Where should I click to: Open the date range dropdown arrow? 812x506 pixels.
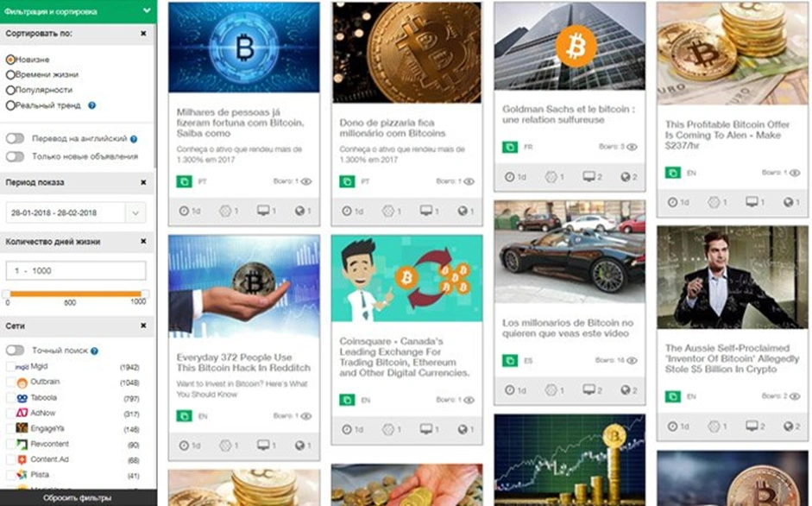135,213
